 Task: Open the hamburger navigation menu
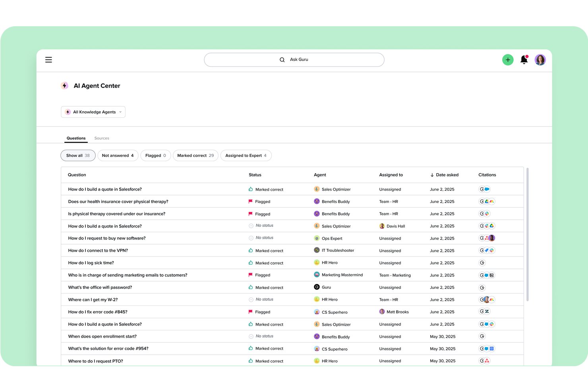tap(48, 60)
